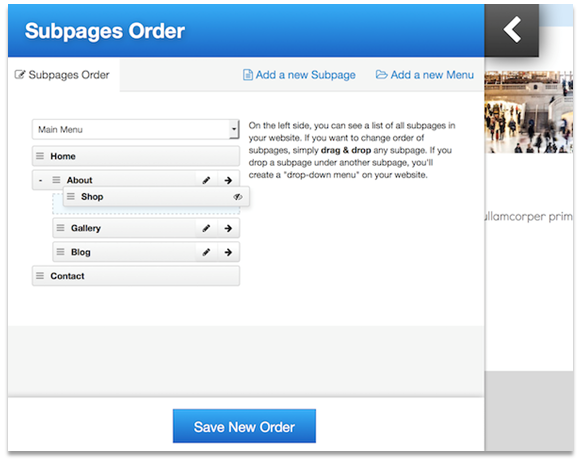581x463 pixels.
Task: Toggle Shop subpage visibility eye icon
Action: pyautogui.click(x=238, y=197)
